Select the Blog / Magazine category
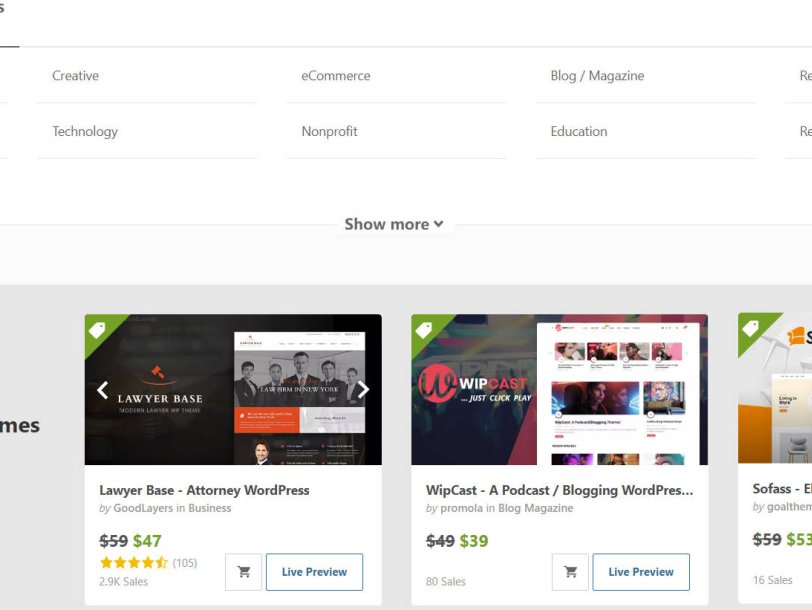Image resolution: width=812 pixels, height=610 pixels. (x=597, y=76)
